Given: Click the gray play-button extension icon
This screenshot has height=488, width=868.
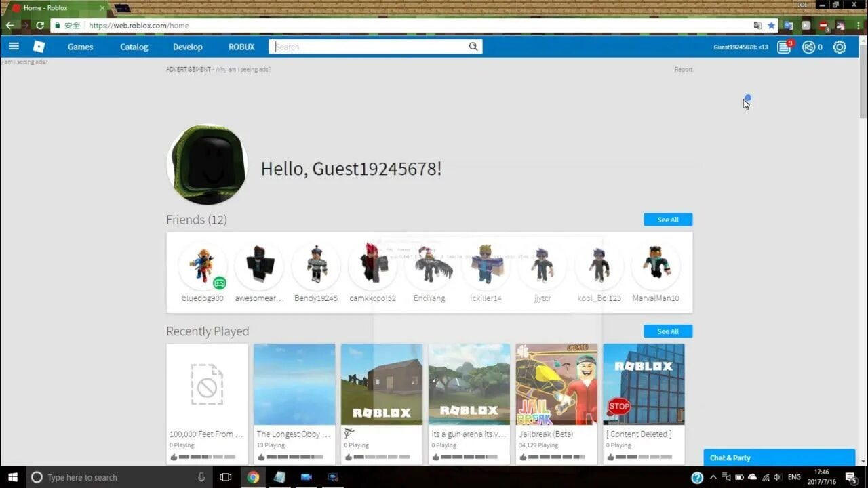Looking at the screenshot, I should click(806, 26).
